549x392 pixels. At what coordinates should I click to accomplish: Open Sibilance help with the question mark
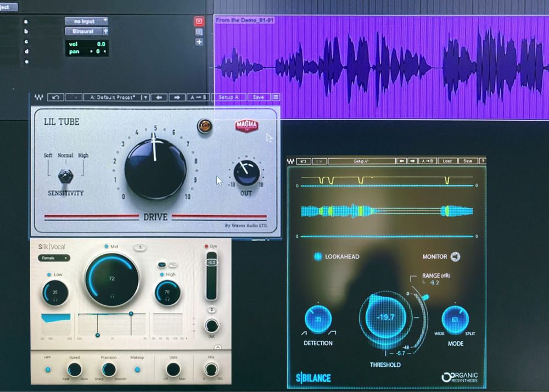tap(483, 161)
